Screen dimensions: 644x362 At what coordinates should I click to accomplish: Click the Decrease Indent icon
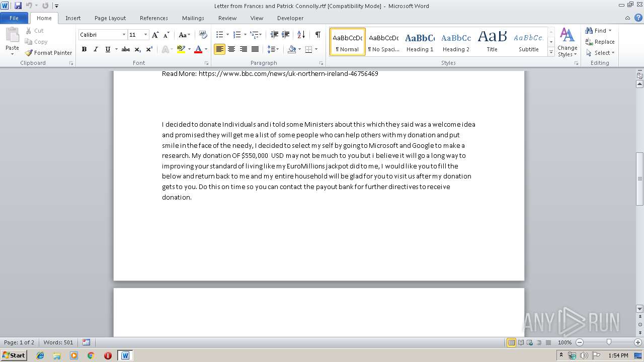click(274, 35)
